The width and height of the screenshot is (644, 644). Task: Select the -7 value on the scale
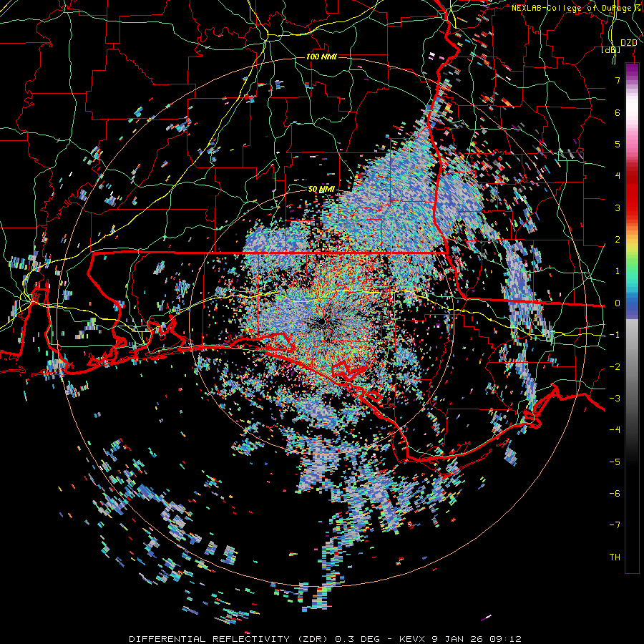click(x=615, y=525)
